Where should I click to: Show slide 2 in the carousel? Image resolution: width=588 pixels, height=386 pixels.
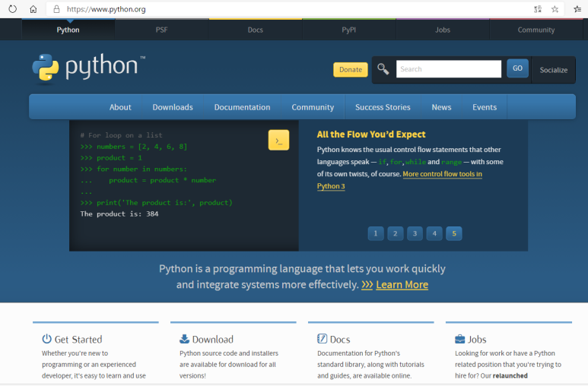pos(396,233)
